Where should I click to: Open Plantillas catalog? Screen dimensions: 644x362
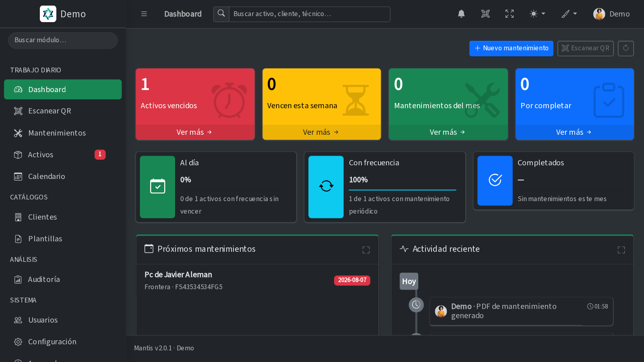[63, 239]
